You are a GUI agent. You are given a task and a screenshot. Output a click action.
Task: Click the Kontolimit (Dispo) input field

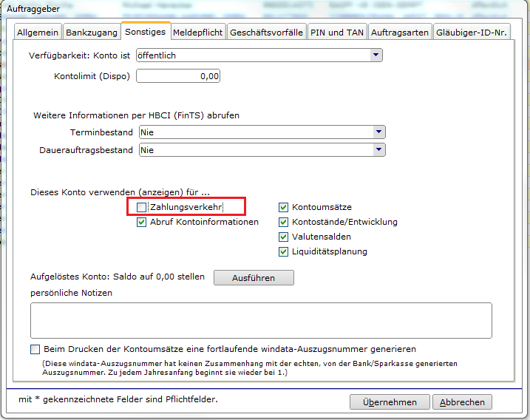(178, 75)
